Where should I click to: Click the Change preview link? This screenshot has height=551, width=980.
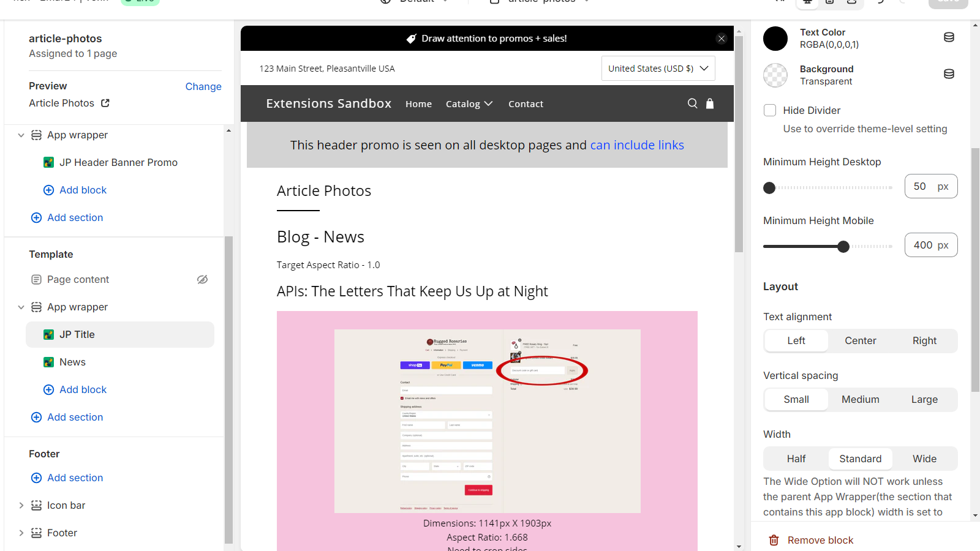[203, 86]
